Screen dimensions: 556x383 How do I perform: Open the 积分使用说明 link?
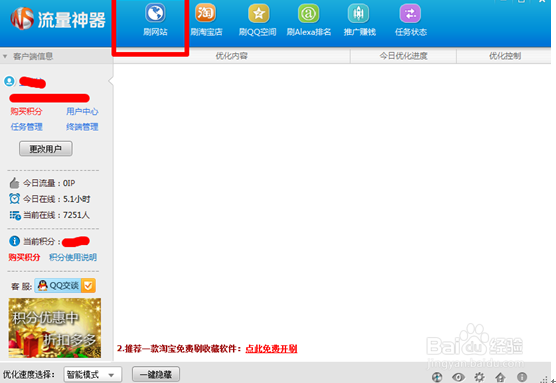click(73, 257)
